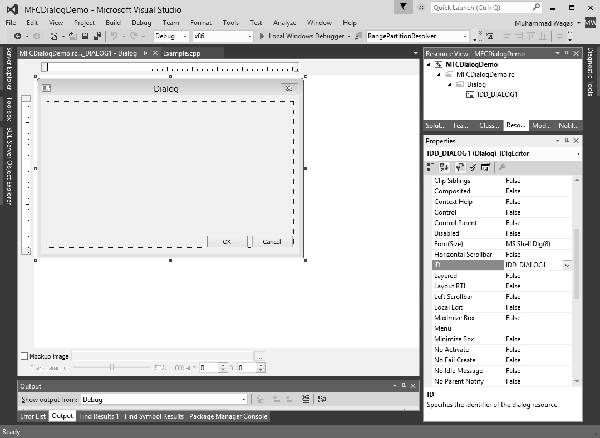Collapse the MFCDialogDemo.rc tree node
This screenshot has width=600, height=438.
(439, 75)
